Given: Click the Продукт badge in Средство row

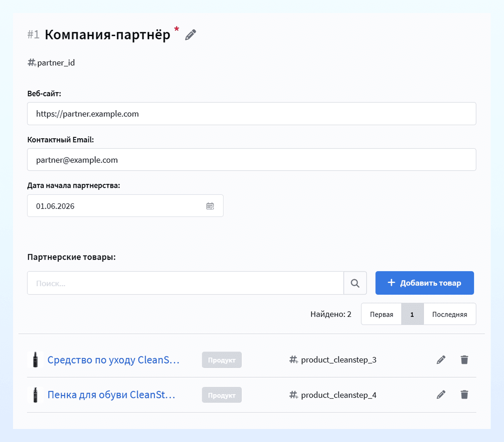Looking at the screenshot, I should click(x=222, y=360).
